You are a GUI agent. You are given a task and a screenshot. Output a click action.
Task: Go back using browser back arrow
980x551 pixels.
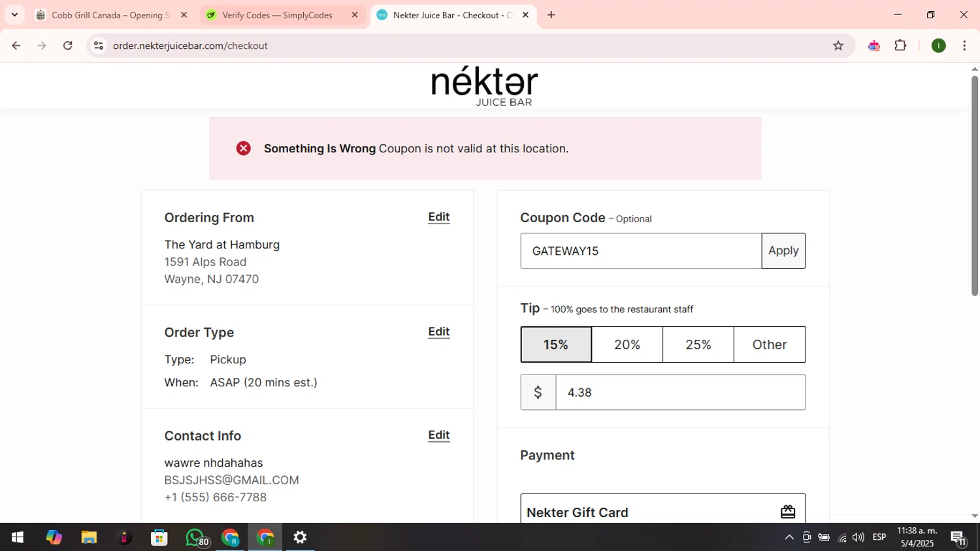(16, 46)
